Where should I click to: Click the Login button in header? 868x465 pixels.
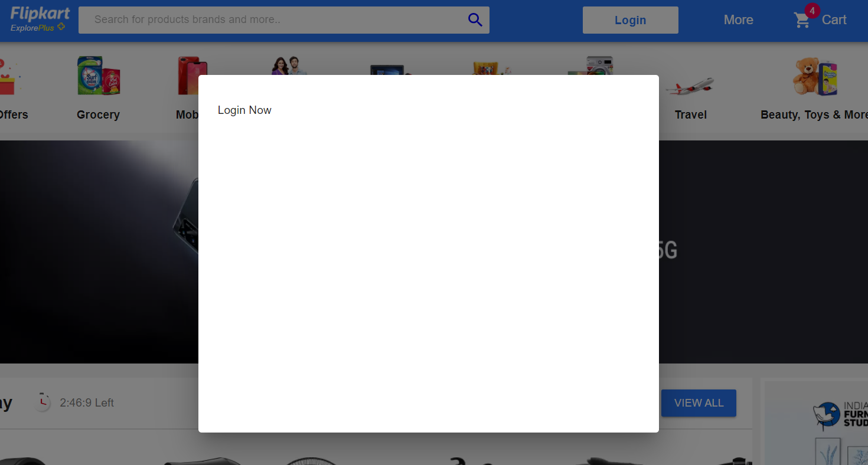click(x=630, y=20)
